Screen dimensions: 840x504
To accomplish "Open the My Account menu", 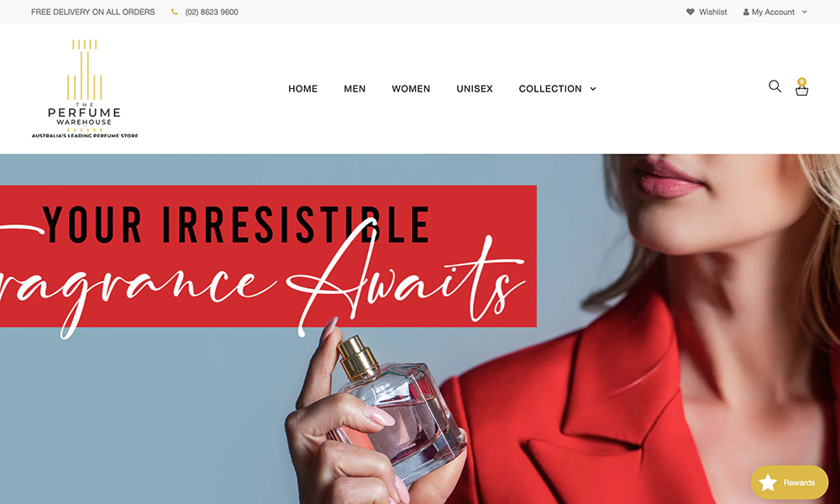I will click(x=774, y=12).
